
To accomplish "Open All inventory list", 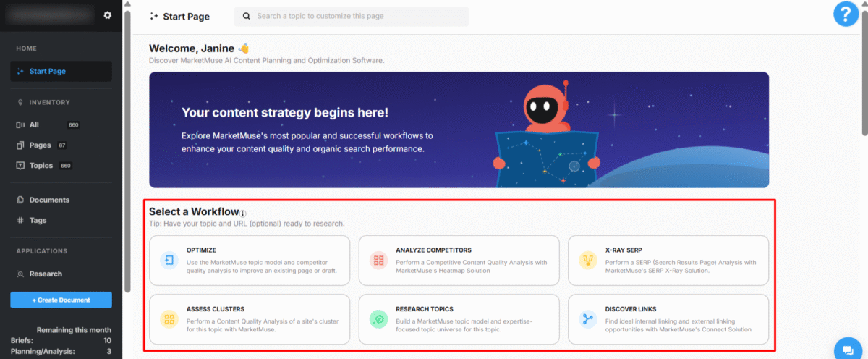I will (x=34, y=125).
